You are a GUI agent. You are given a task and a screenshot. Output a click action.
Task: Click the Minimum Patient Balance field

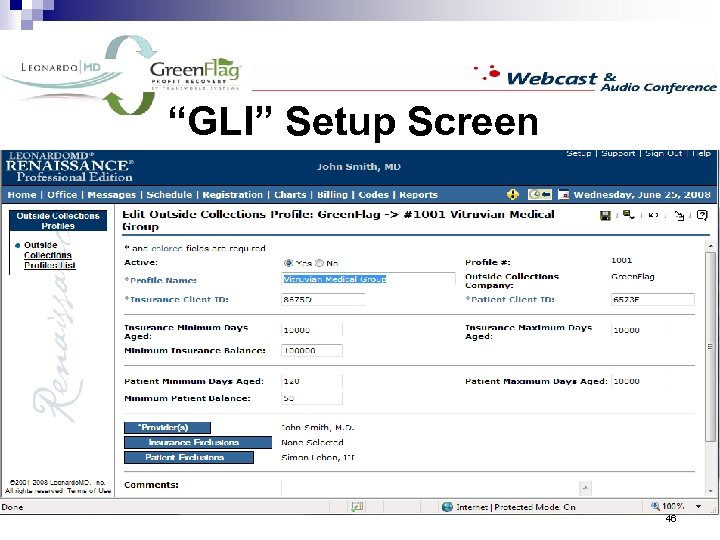pyautogui.click(x=312, y=398)
